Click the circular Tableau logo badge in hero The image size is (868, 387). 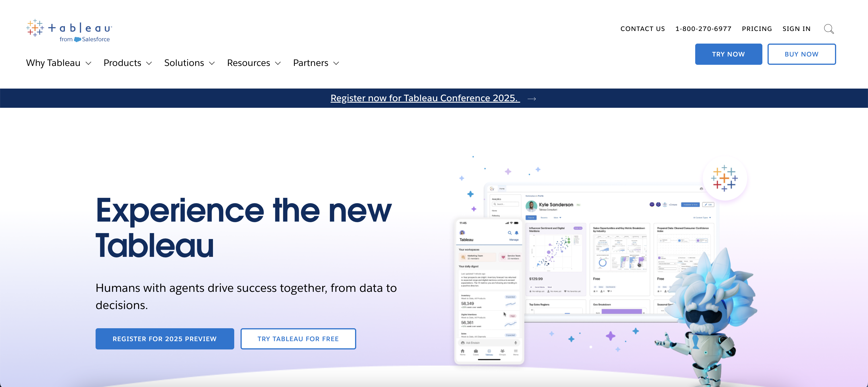724,178
